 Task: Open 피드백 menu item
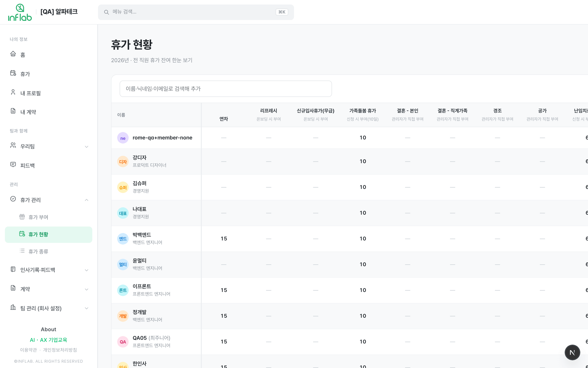tap(49, 166)
